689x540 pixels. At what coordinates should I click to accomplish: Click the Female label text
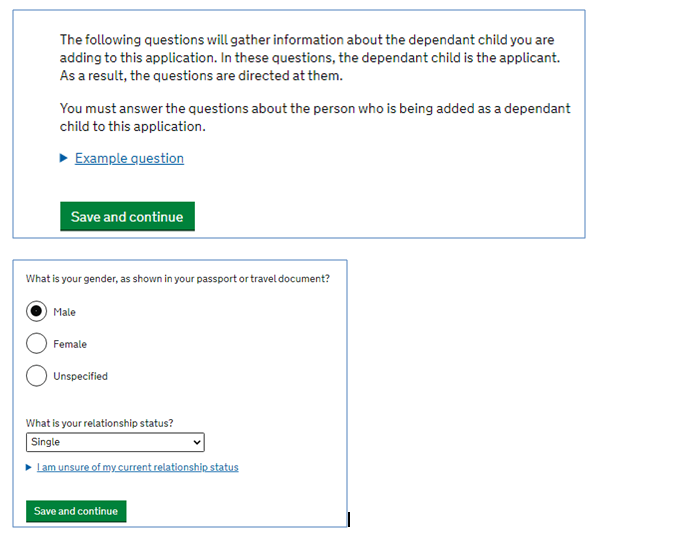[x=70, y=344]
